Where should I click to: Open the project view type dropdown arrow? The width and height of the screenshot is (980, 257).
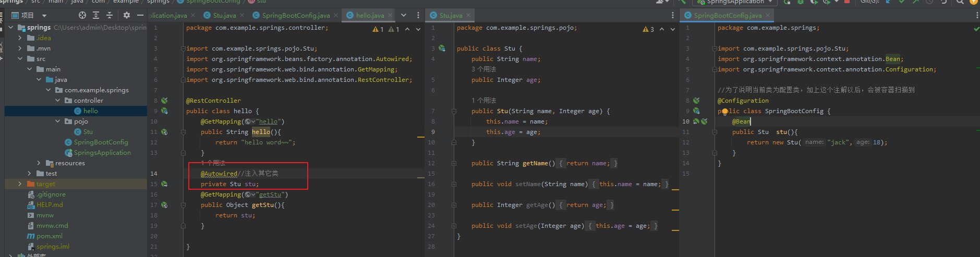[x=44, y=16]
